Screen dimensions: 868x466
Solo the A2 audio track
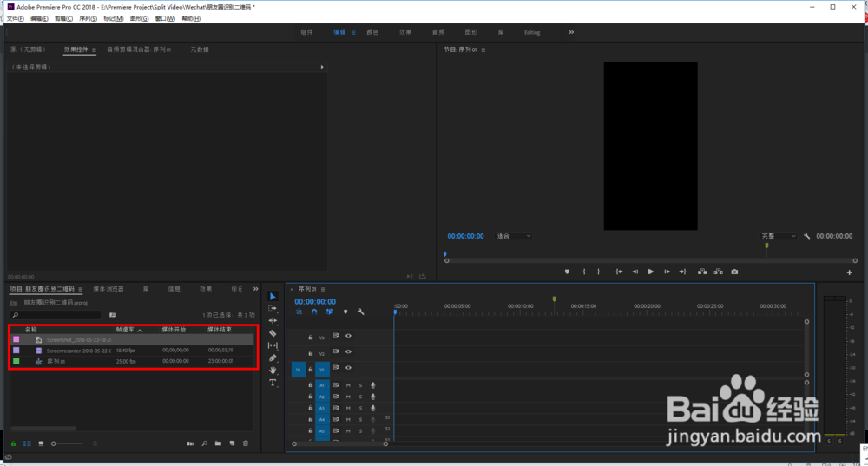click(360, 397)
